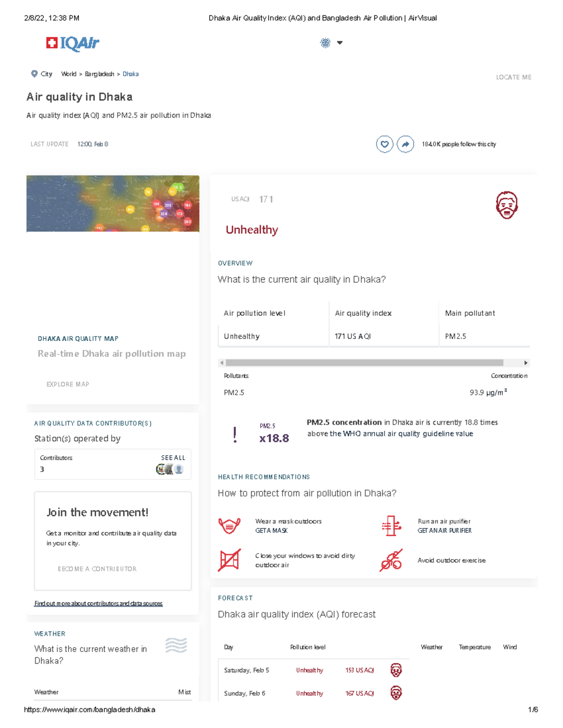Click the IQAir logo
Screen dimensions: 563x728
coord(73,44)
